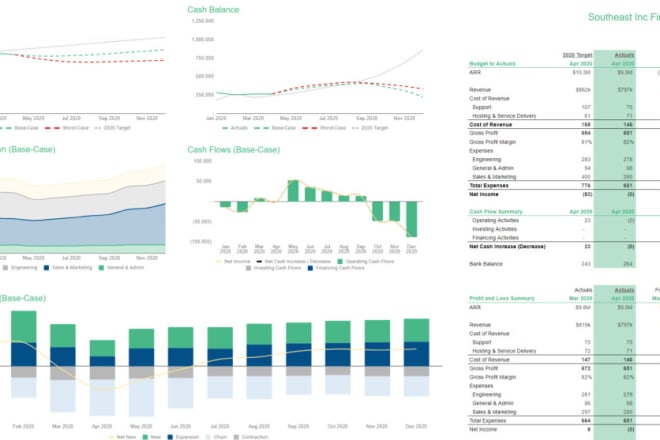Click the Operating Activities row label
660x440 pixels.
pyautogui.click(x=495, y=221)
